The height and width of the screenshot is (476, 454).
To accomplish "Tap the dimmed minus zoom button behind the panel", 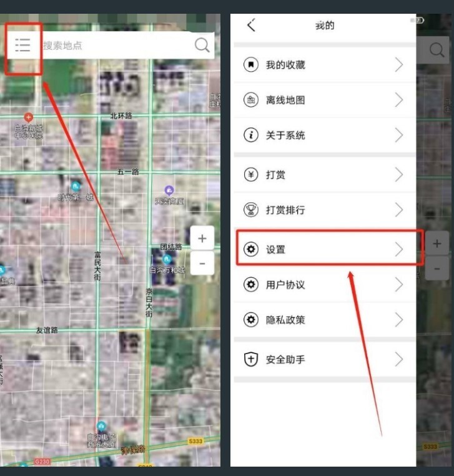I will coord(437,269).
